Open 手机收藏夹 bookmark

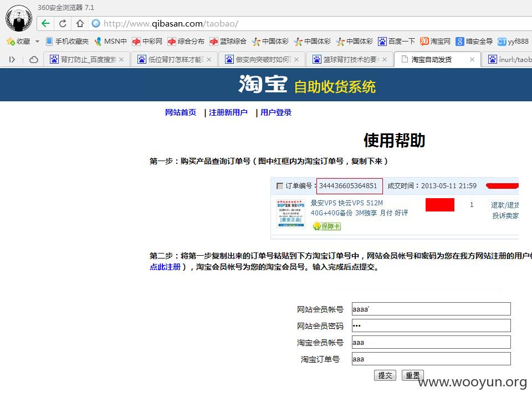pyautogui.click(x=67, y=42)
